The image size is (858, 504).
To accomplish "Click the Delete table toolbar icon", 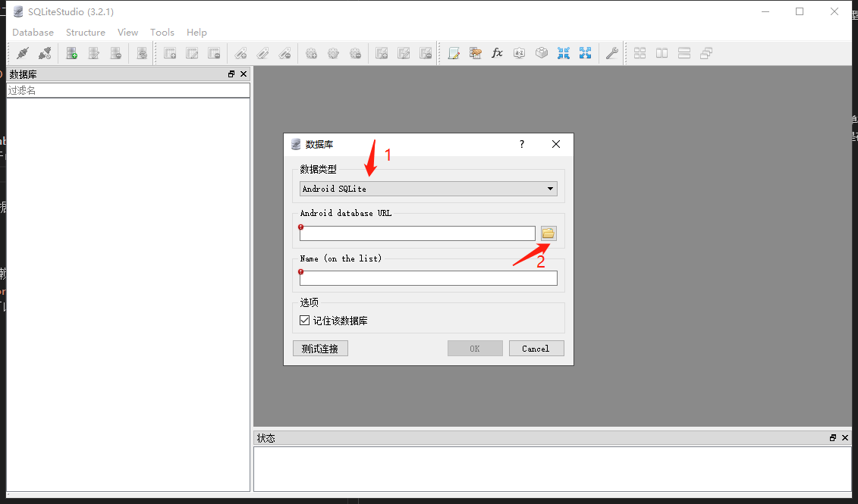I will 214,53.
